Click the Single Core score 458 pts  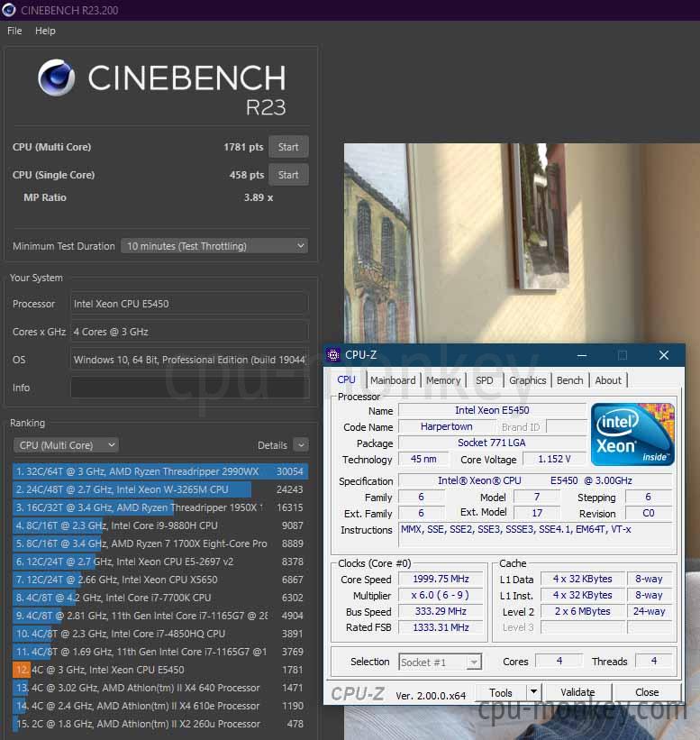247,175
